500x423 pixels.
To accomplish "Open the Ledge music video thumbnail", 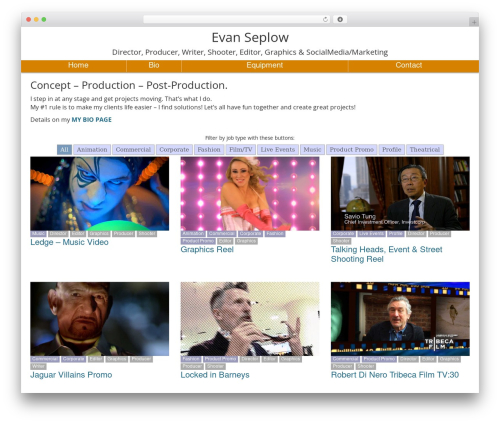I will (100, 193).
